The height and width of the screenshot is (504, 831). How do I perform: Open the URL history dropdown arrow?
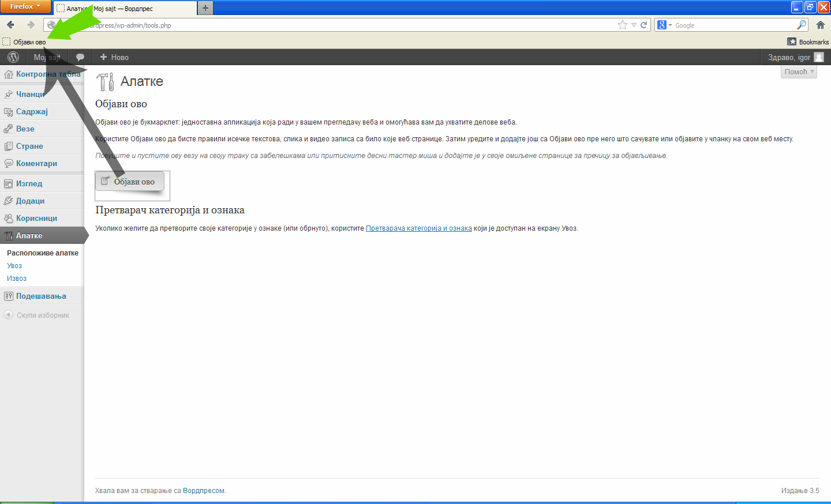pos(634,25)
